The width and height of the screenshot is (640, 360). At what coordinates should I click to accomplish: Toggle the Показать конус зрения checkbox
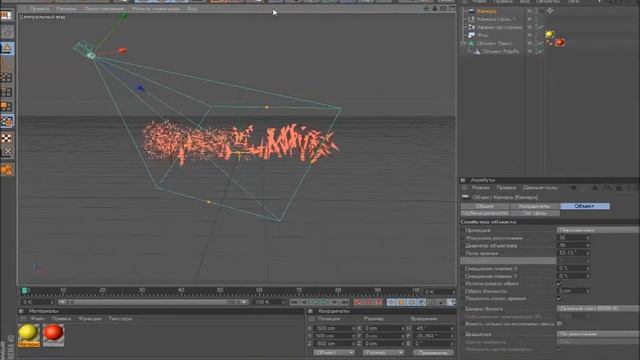559,298
